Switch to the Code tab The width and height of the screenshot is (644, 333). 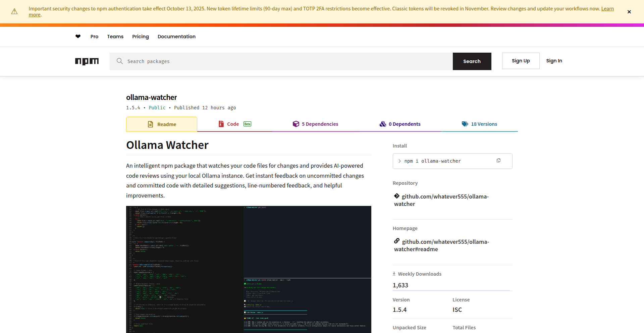coord(233,124)
